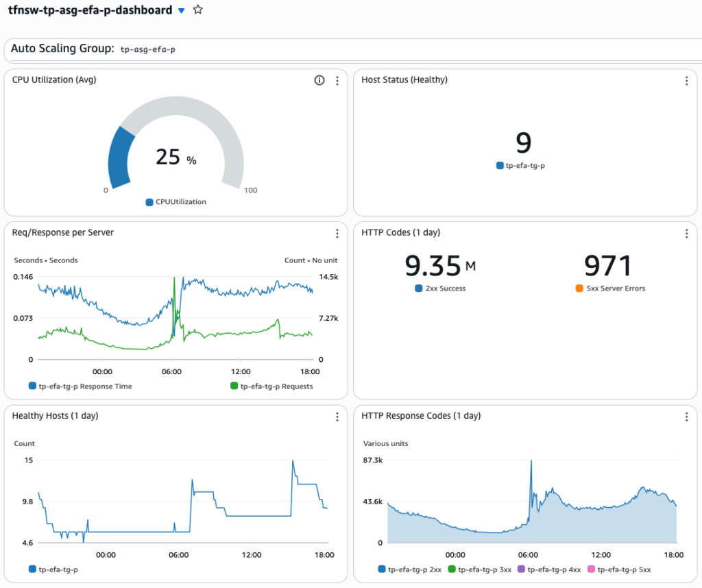
Task: Click the Auto Scaling Group name tp-asg-efa-p
Action: (x=148, y=49)
